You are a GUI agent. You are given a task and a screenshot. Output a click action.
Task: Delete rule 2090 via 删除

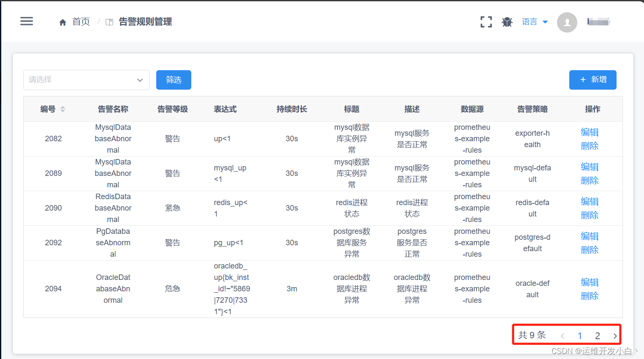click(x=590, y=215)
